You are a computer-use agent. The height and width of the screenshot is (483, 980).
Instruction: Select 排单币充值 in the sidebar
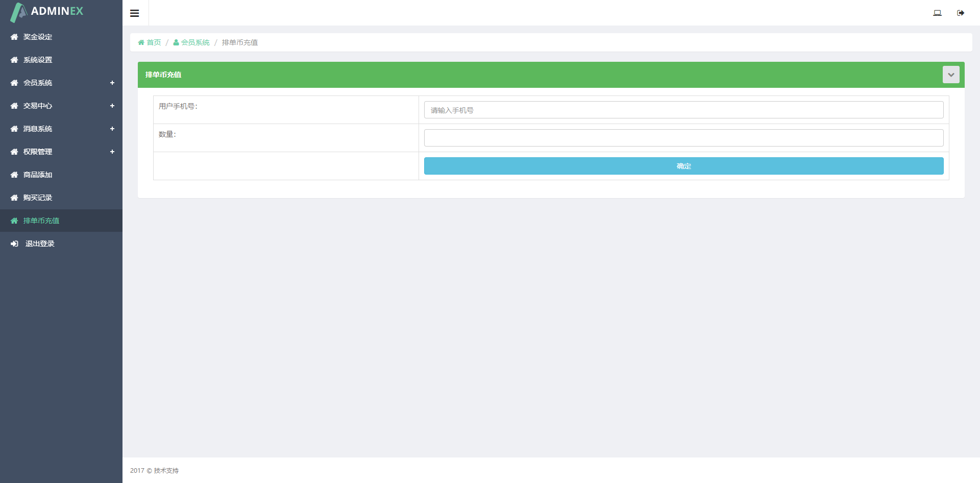pos(61,221)
